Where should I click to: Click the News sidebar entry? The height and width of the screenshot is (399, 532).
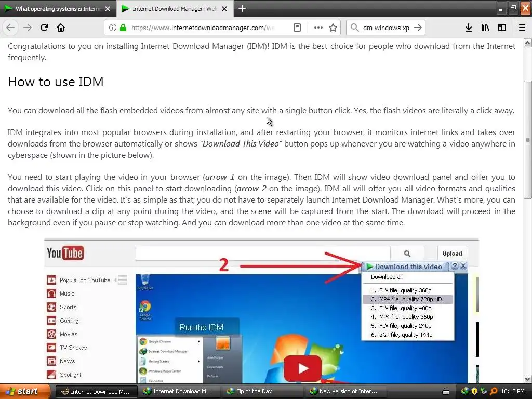click(x=67, y=361)
